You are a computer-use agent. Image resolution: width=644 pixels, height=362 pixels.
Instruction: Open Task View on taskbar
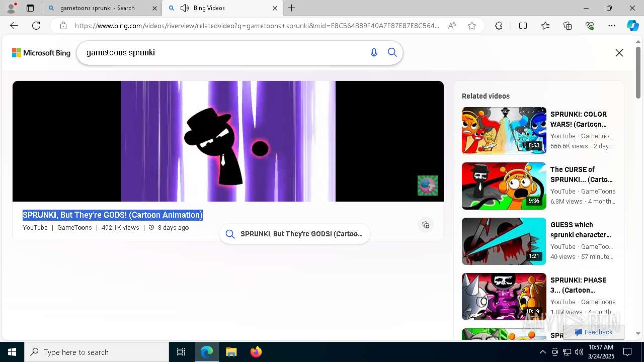pyautogui.click(x=181, y=352)
